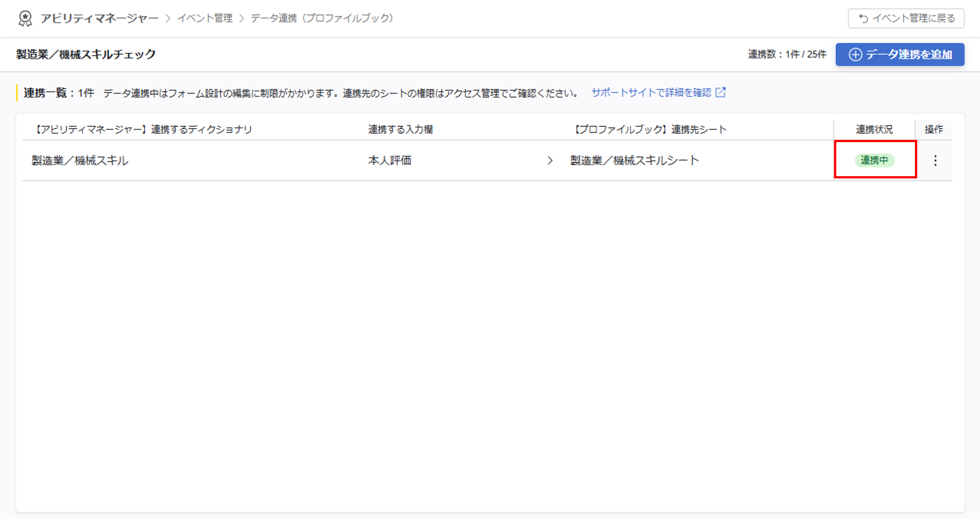This screenshot has height=519, width=980.
Task: Select the 製造業／機械スキルシート sheet name
Action: coord(633,161)
